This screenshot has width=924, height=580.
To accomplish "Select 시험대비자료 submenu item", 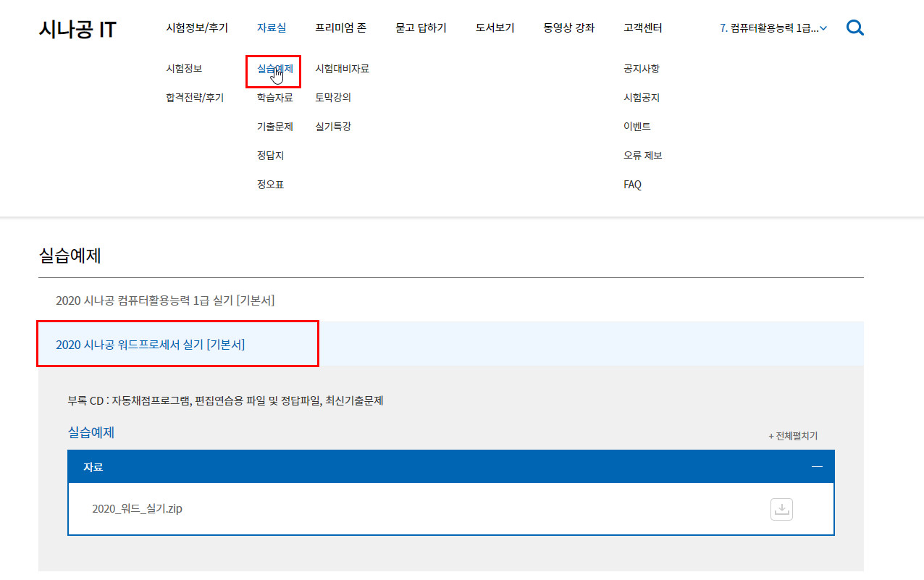I will [x=343, y=69].
